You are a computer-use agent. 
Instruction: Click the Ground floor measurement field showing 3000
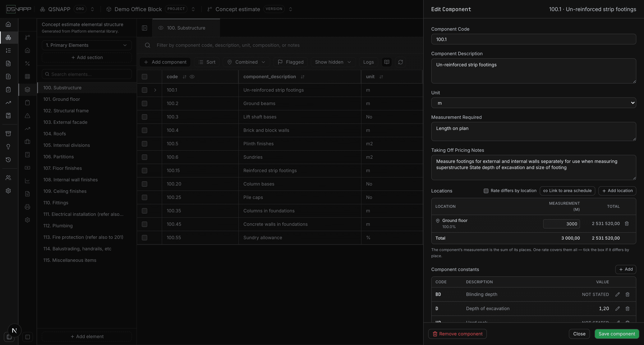[561, 224]
